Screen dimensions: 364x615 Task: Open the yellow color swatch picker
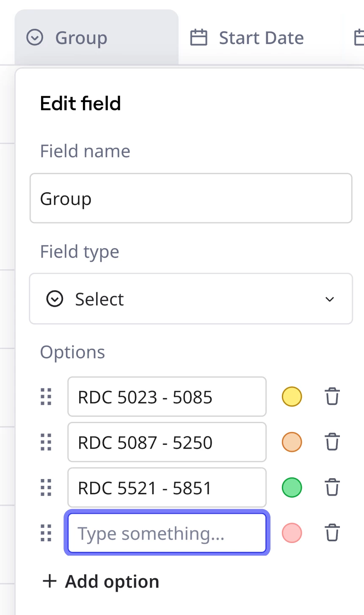tap(292, 397)
